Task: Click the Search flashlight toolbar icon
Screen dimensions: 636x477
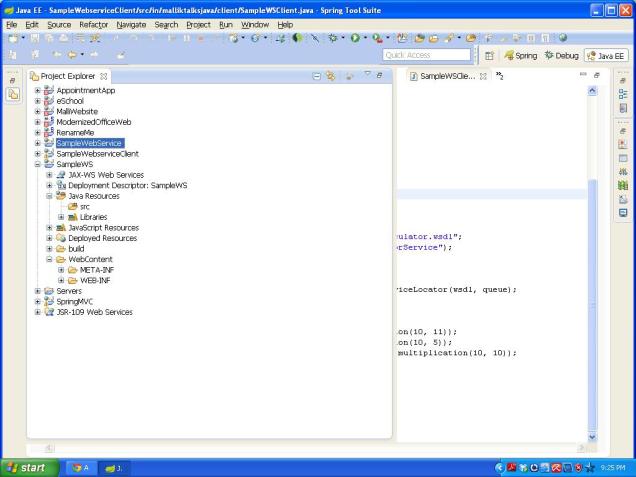Action: [449, 38]
